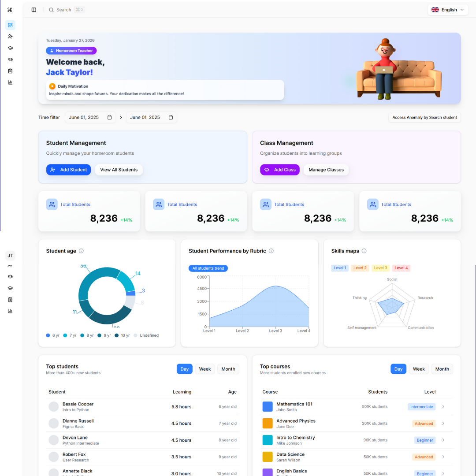The height and width of the screenshot is (476, 476).
Task: Toggle the sidebar panel icon beside Search
Action: click(34, 10)
